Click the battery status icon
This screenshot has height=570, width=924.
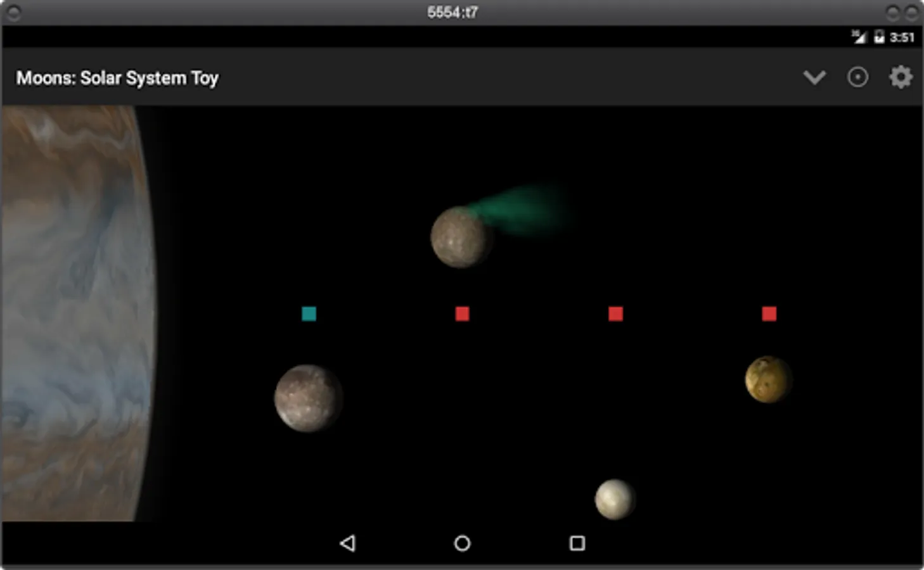[x=879, y=37]
